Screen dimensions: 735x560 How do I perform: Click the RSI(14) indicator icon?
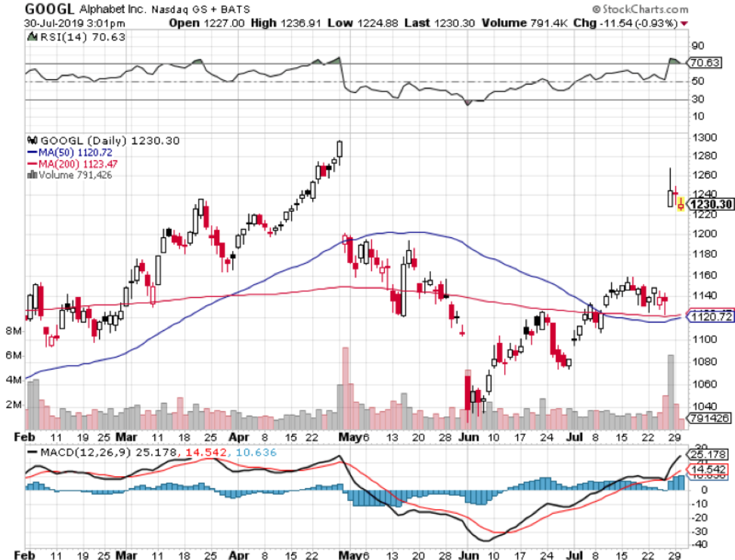point(33,36)
